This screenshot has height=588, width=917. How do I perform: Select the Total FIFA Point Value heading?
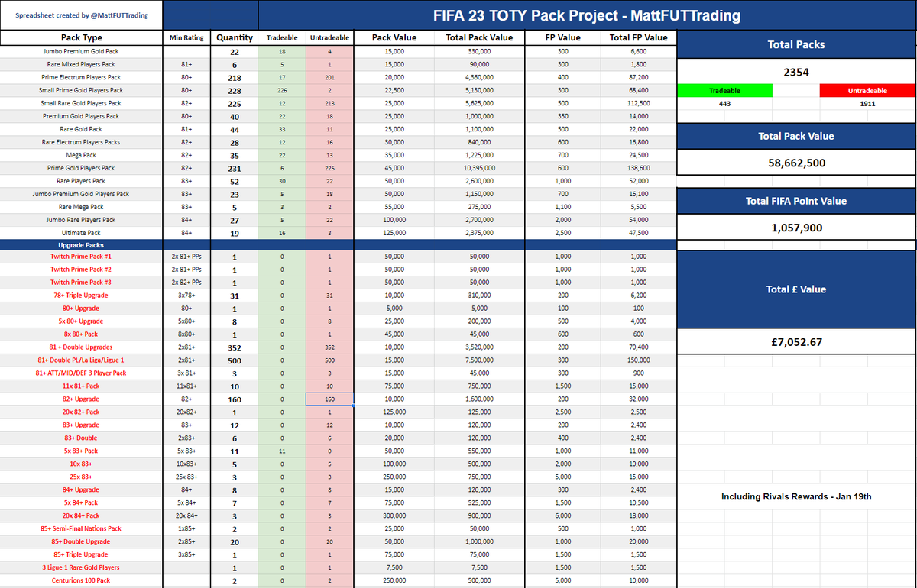point(796,202)
